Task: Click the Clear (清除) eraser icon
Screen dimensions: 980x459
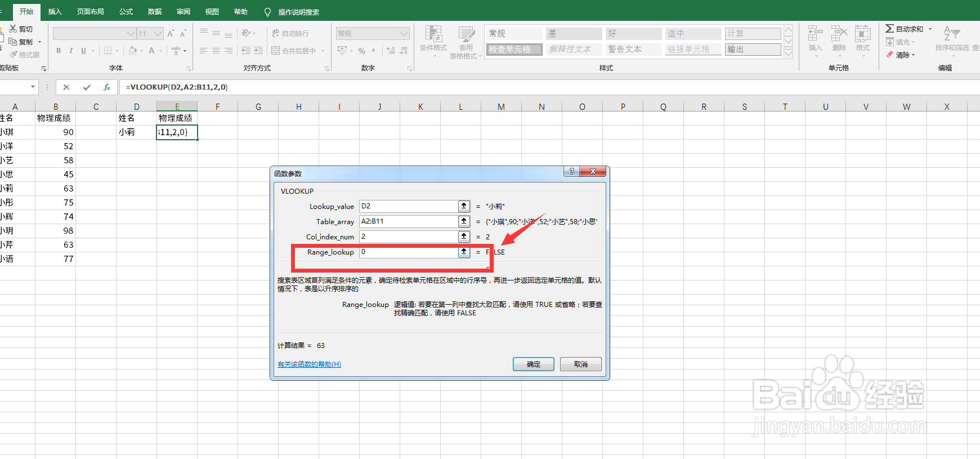Action: click(x=889, y=55)
